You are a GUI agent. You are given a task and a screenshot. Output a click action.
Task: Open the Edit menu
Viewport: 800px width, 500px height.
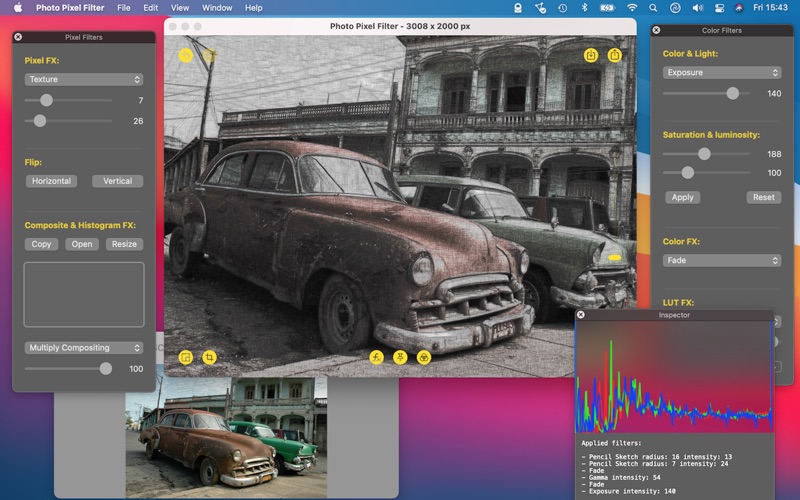click(150, 8)
